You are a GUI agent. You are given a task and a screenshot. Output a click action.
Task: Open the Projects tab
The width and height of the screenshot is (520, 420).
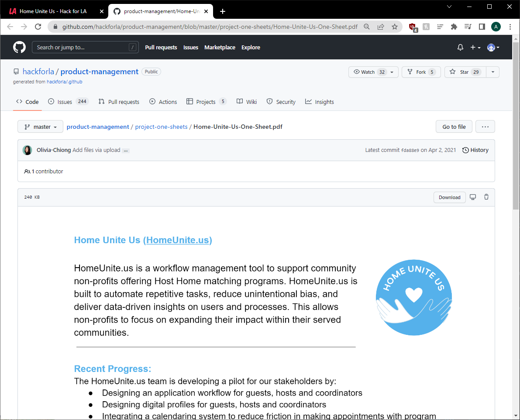pos(206,102)
